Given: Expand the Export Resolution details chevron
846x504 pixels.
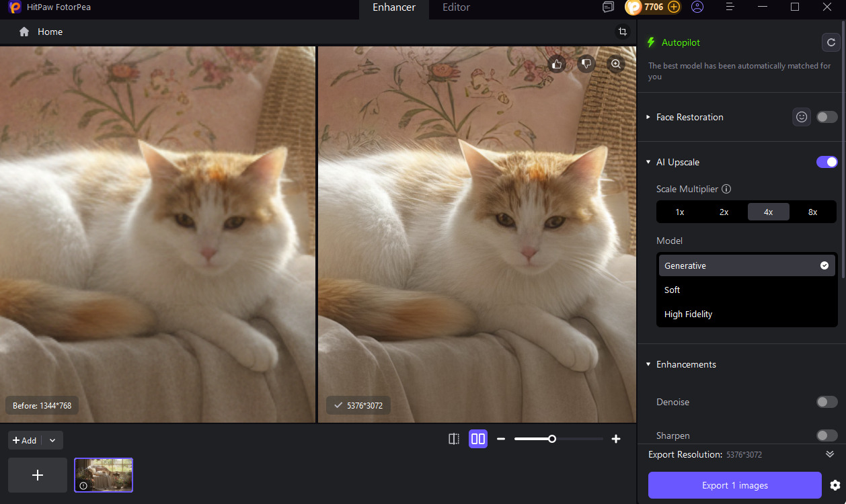Looking at the screenshot, I should (829, 454).
